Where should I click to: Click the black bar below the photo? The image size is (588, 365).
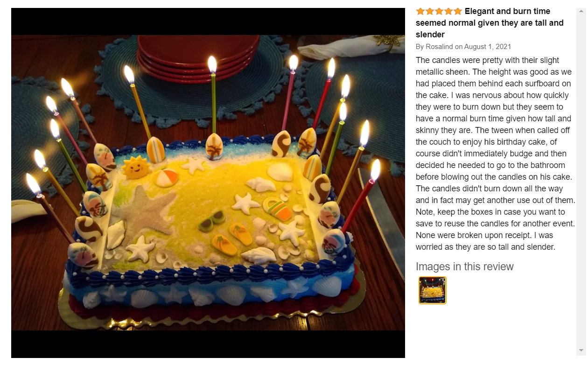point(208,344)
